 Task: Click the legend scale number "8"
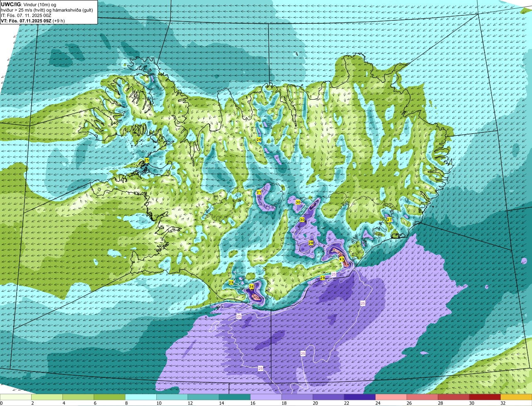click(126, 403)
